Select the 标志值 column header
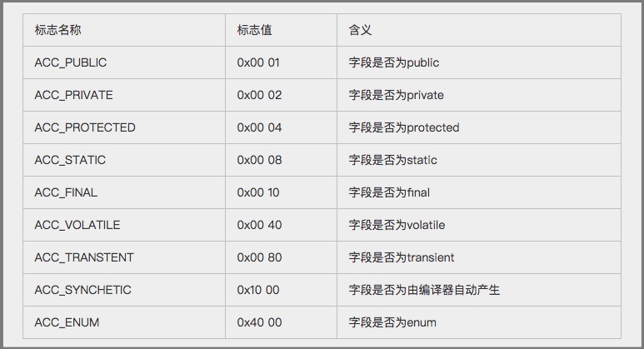This screenshot has height=349, width=644. click(x=254, y=30)
